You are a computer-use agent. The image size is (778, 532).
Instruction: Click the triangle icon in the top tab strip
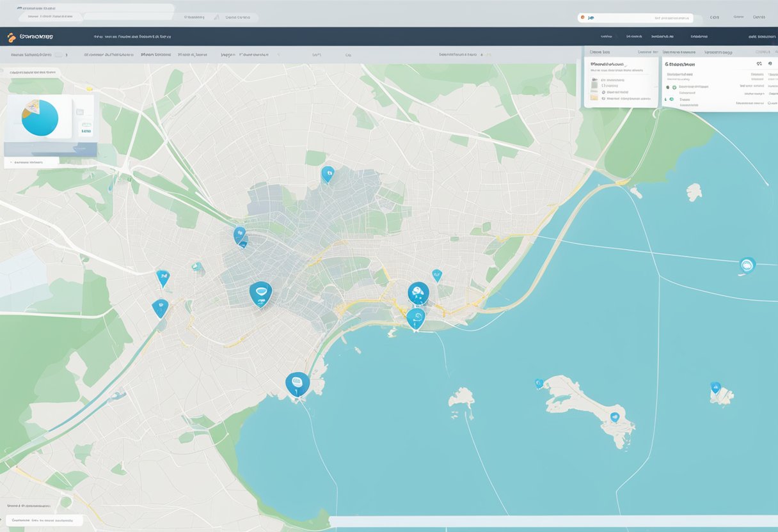pos(216,17)
